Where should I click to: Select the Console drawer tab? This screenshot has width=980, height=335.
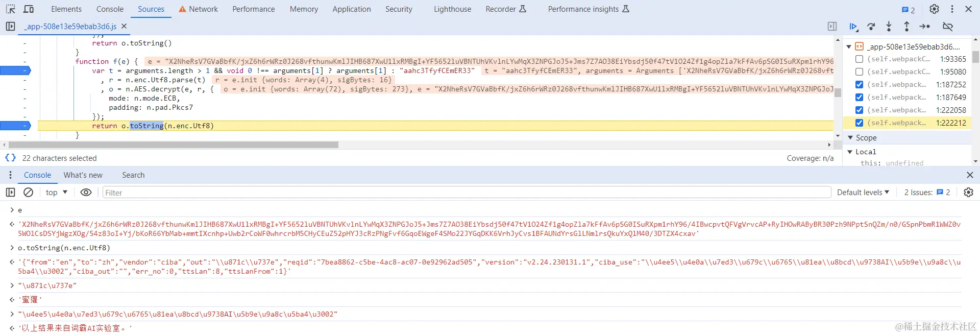tap(37, 175)
